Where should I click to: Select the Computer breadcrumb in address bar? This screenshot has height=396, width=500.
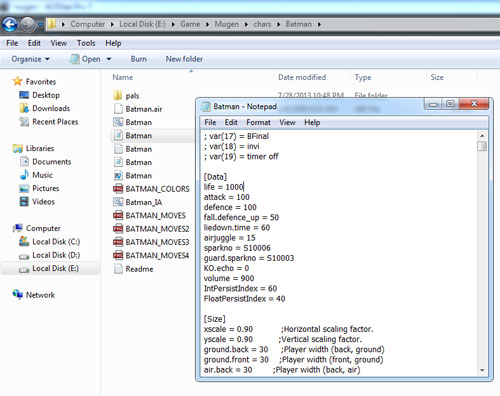click(x=88, y=24)
